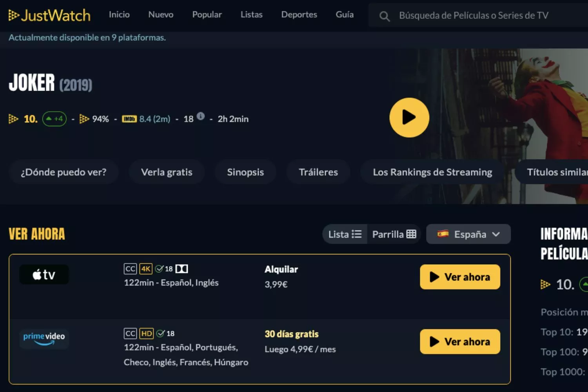Screen dimensions: 588x392
Task: Open the Popular section
Action: pyautogui.click(x=207, y=15)
